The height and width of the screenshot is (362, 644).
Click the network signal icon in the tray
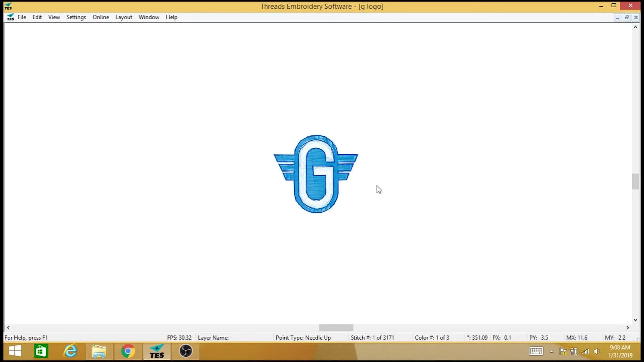[585, 351]
